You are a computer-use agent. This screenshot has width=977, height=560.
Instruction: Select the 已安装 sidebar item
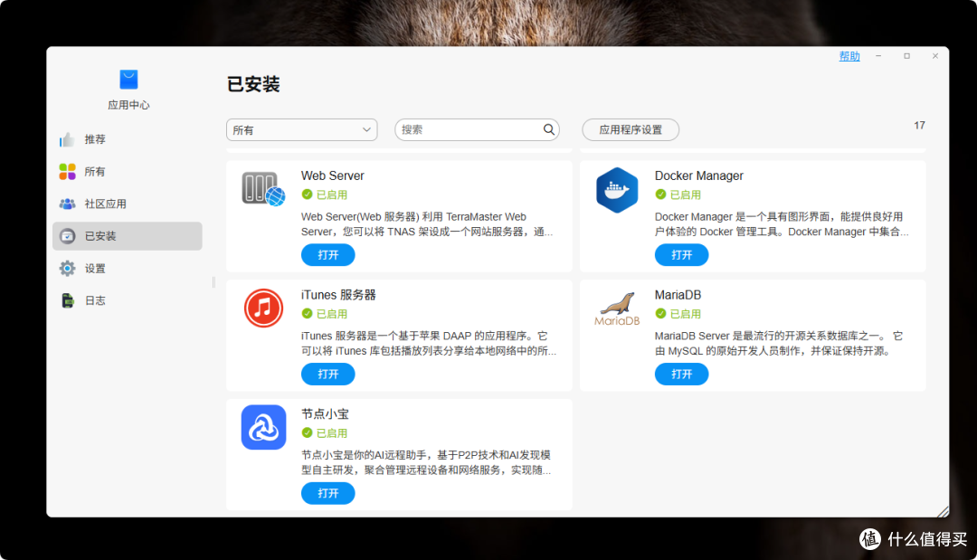point(128,236)
